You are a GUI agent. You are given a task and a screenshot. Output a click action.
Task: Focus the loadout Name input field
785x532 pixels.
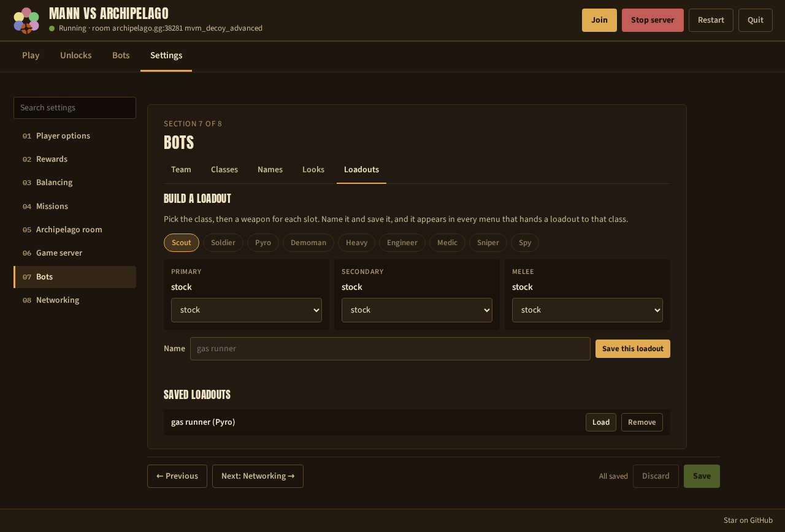click(390, 349)
